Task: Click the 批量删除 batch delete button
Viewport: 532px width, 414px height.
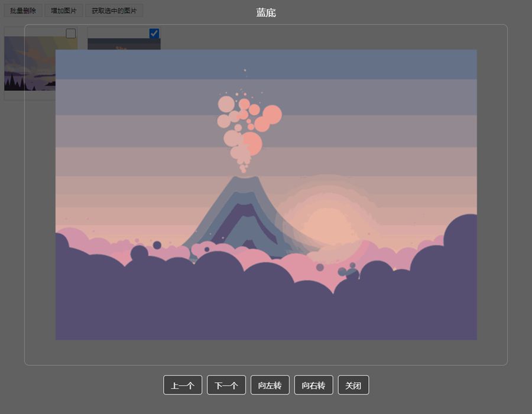Action: pos(23,11)
